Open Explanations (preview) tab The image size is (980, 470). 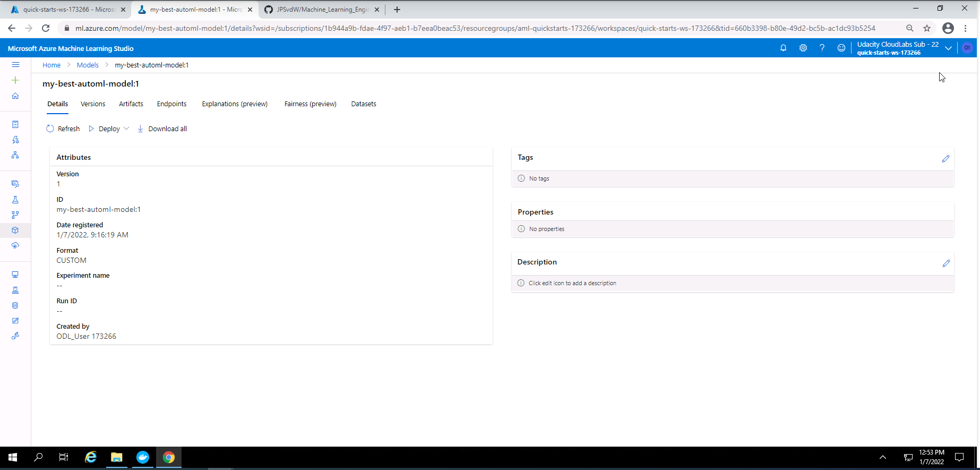pos(235,104)
